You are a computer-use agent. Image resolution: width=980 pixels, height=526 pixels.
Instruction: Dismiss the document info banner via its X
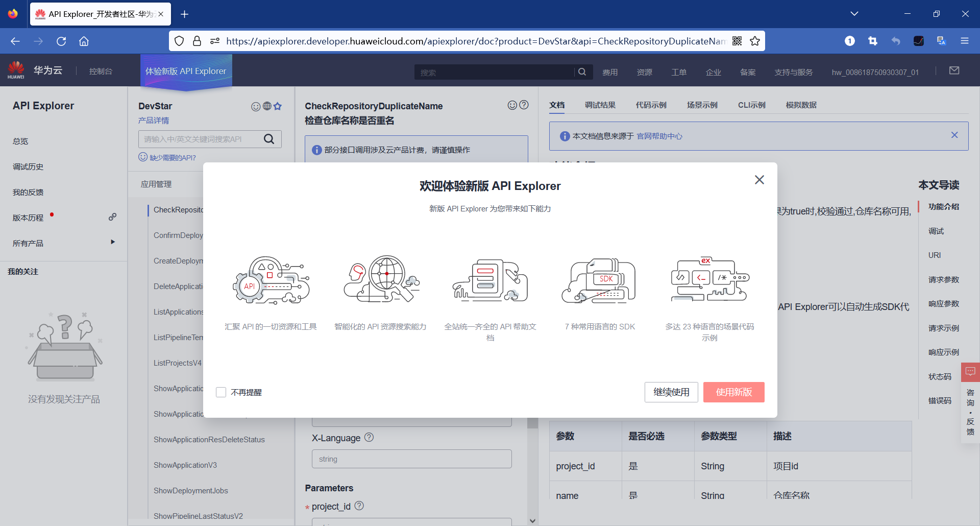954,135
